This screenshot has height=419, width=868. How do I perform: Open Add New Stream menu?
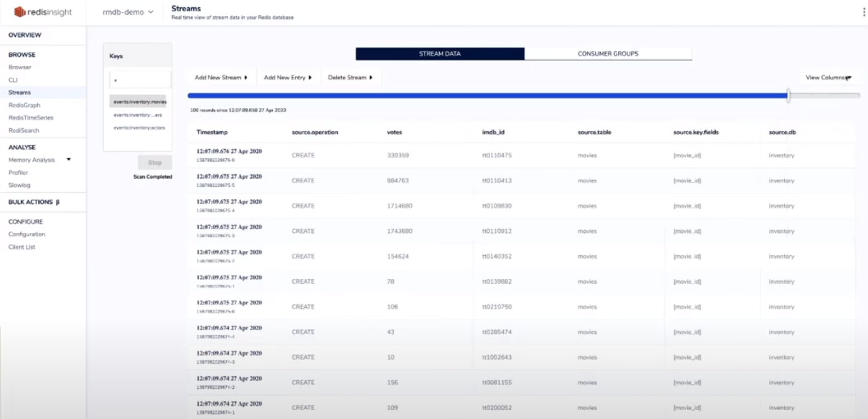pos(221,77)
